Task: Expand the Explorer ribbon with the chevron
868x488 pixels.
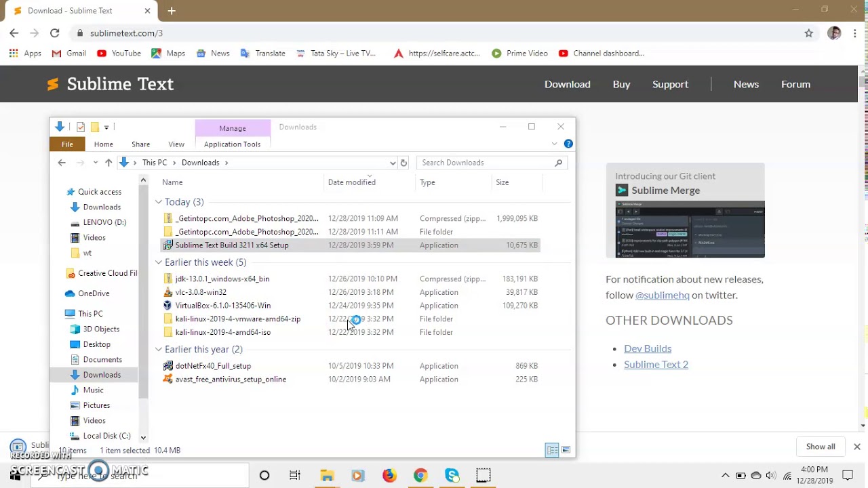Action: tap(554, 144)
